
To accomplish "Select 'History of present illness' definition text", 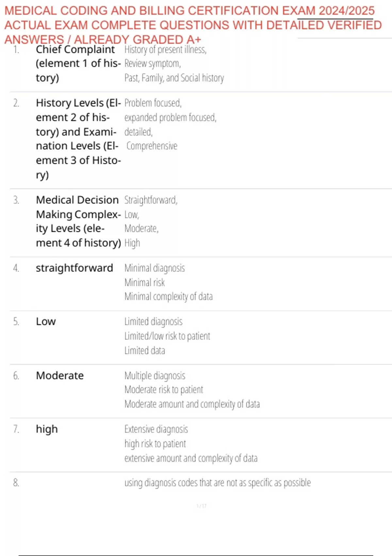I will (x=165, y=50).
